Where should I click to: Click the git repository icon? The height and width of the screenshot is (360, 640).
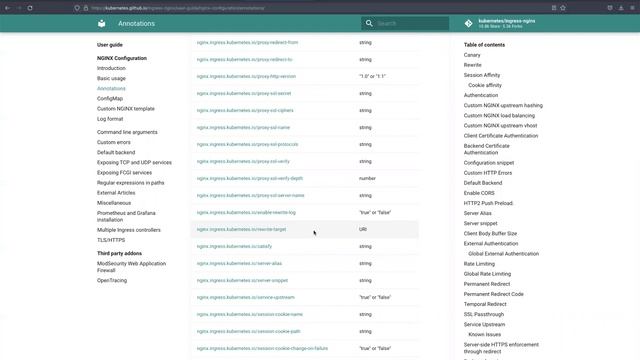(x=469, y=24)
